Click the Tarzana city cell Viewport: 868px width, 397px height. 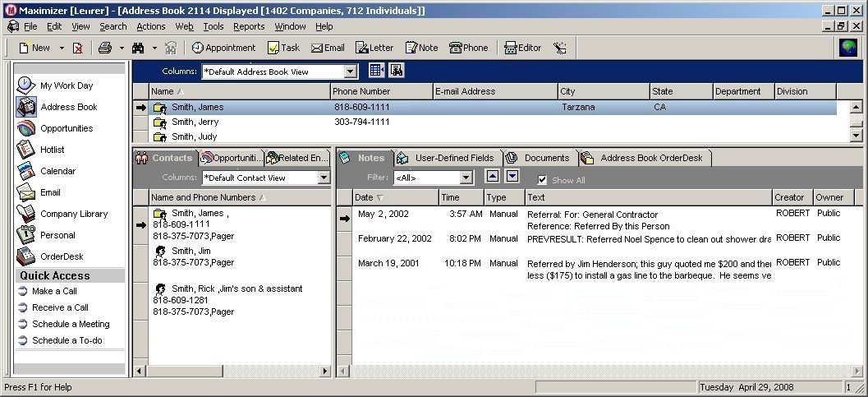tap(578, 108)
